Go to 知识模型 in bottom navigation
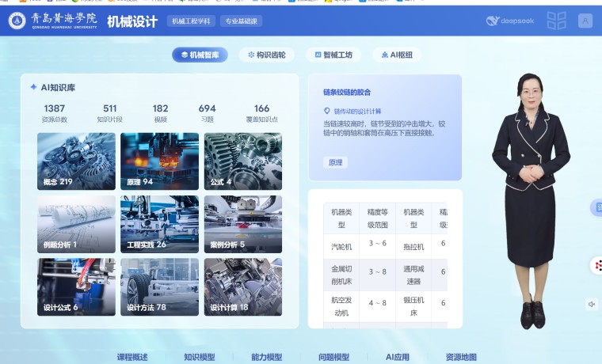Viewport: 602px width, 364px height. [x=199, y=357]
